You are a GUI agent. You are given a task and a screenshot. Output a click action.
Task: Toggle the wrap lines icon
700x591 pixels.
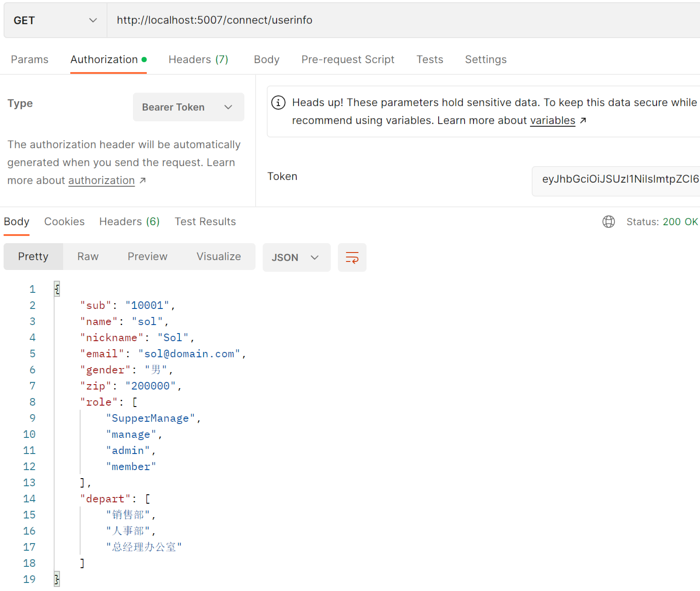[352, 257]
